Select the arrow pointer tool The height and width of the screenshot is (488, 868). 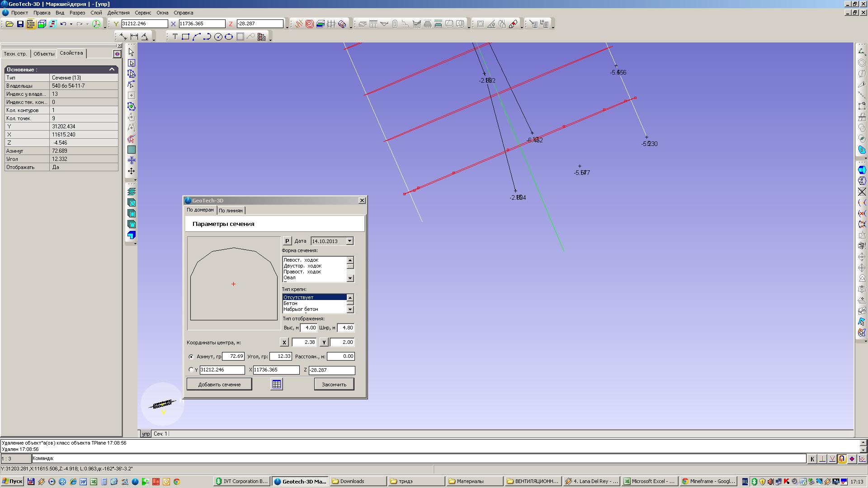[131, 52]
